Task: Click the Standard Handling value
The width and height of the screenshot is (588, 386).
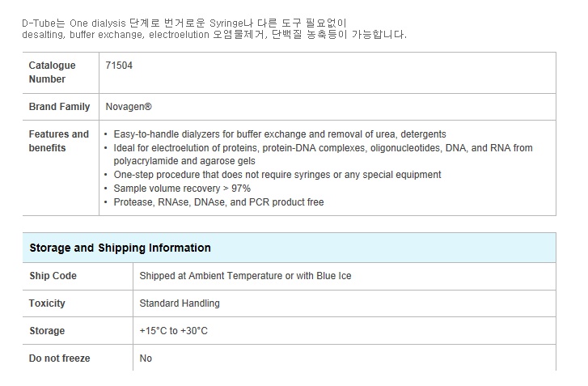Action: click(x=180, y=303)
